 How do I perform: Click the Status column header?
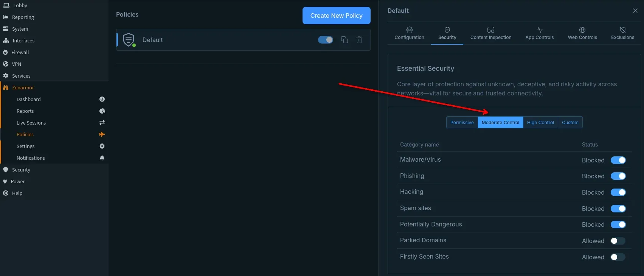590,145
